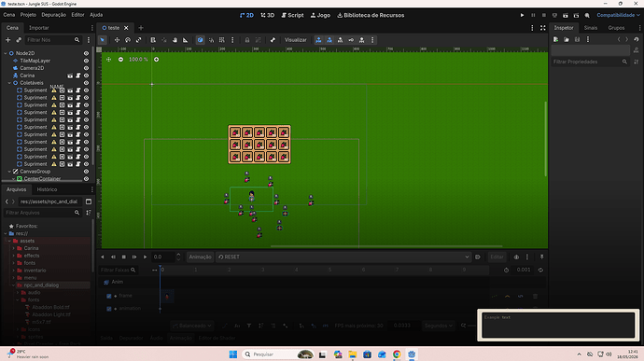Instantiate a child scene with link icon
Viewport: 644px width, 361px height.
(19, 40)
